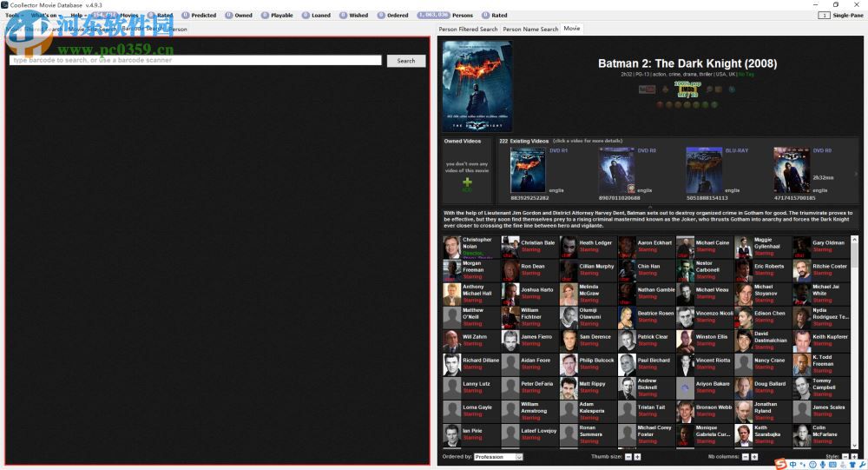Switch to Person Name Search tab
The image size is (868, 470).
530,29
